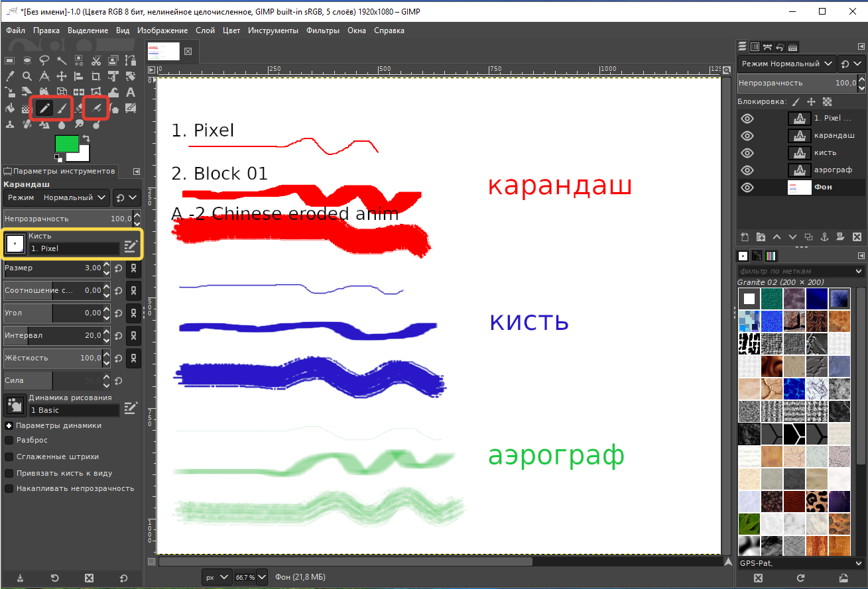Select the Heal bandage tool
Viewport: 868px width, 589px height.
coord(27,124)
